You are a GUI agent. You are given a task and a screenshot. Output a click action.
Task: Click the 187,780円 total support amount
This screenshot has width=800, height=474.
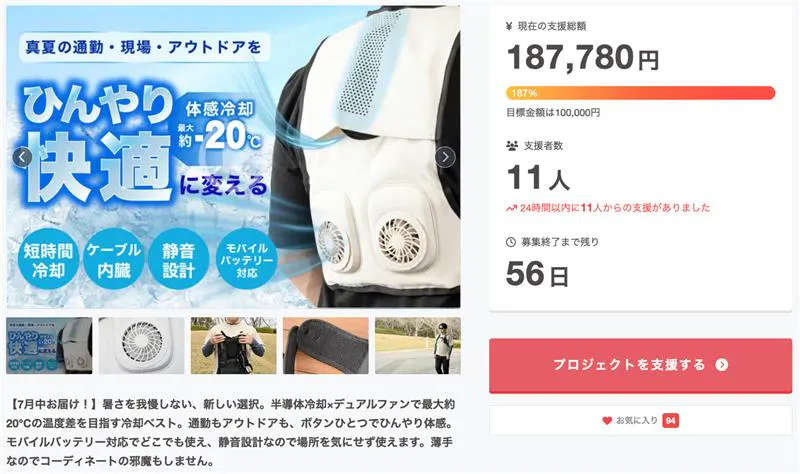[x=583, y=57]
